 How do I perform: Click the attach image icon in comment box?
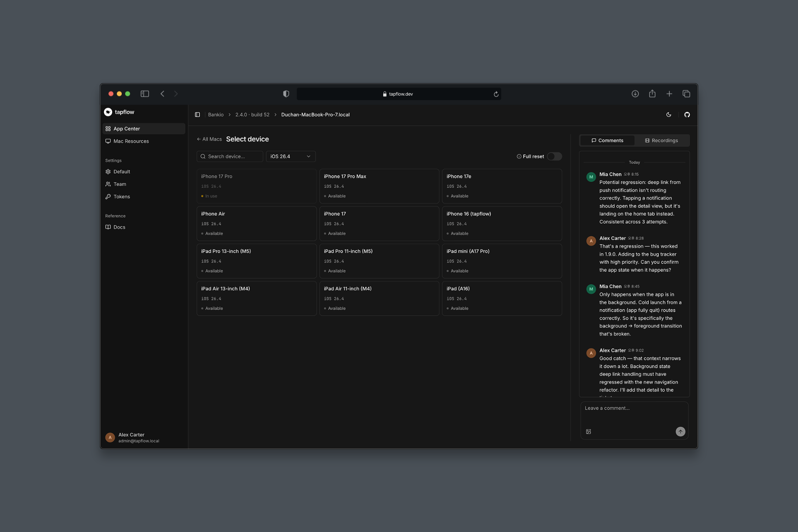[x=589, y=431]
